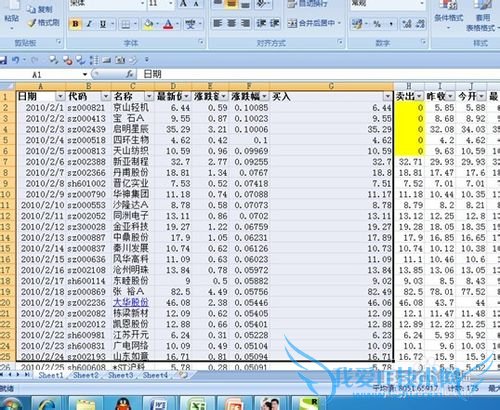Select yellow highlighted cell in row 2
The width and height of the screenshot is (500, 410).
pyautogui.click(x=409, y=108)
